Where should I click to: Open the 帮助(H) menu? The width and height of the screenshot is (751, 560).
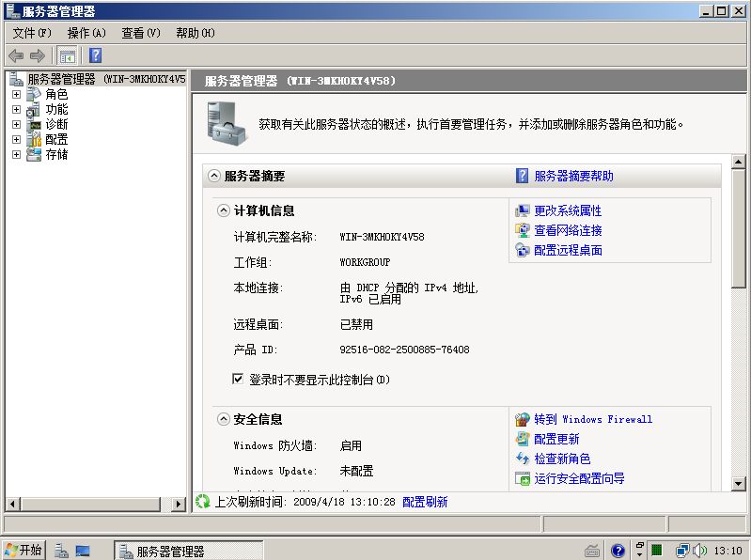pos(195,33)
